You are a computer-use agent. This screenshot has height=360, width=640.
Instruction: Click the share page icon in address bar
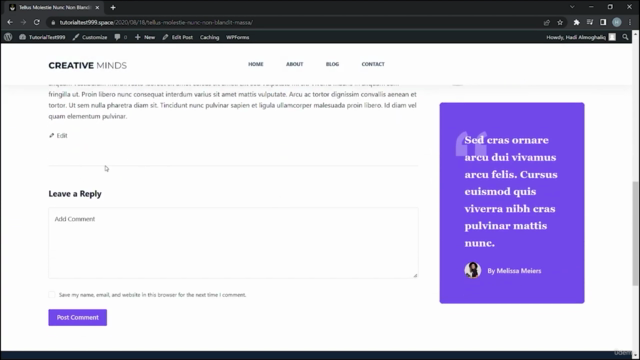[547, 22]
